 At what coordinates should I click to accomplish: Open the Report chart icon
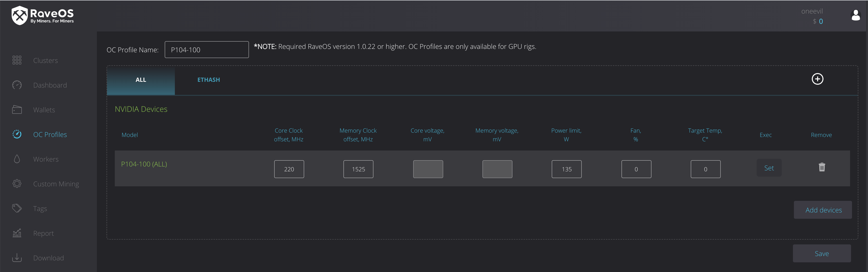point(17,233)
